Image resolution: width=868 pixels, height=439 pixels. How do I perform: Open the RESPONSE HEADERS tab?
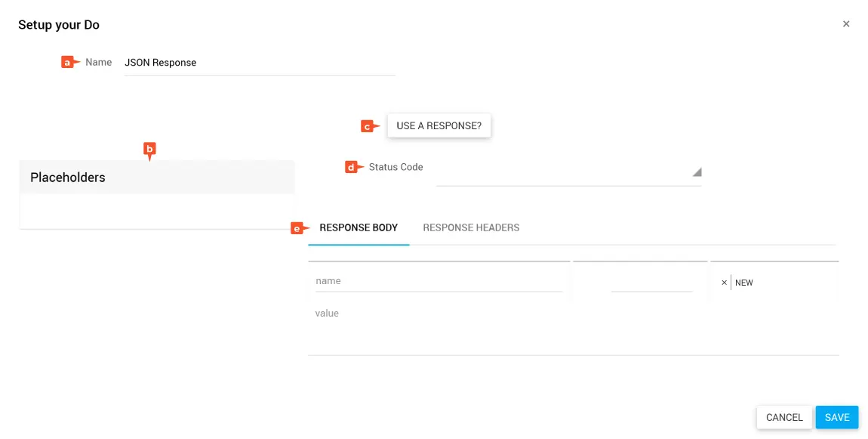point(471,227)
